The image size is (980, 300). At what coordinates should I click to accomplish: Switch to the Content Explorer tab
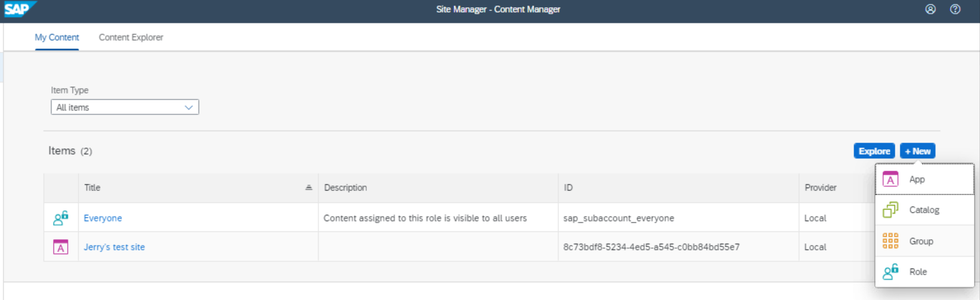[x=131, y=37]
